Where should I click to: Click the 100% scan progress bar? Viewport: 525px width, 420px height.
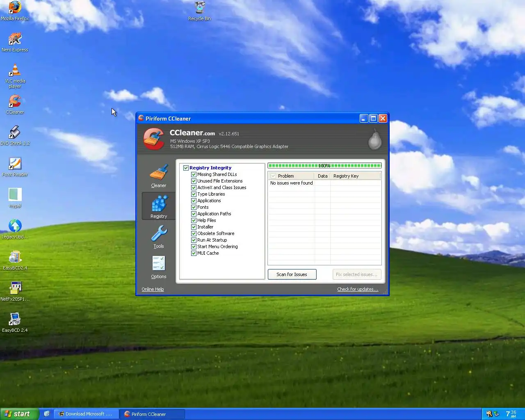pyautogui.click(x=324, y=166)
